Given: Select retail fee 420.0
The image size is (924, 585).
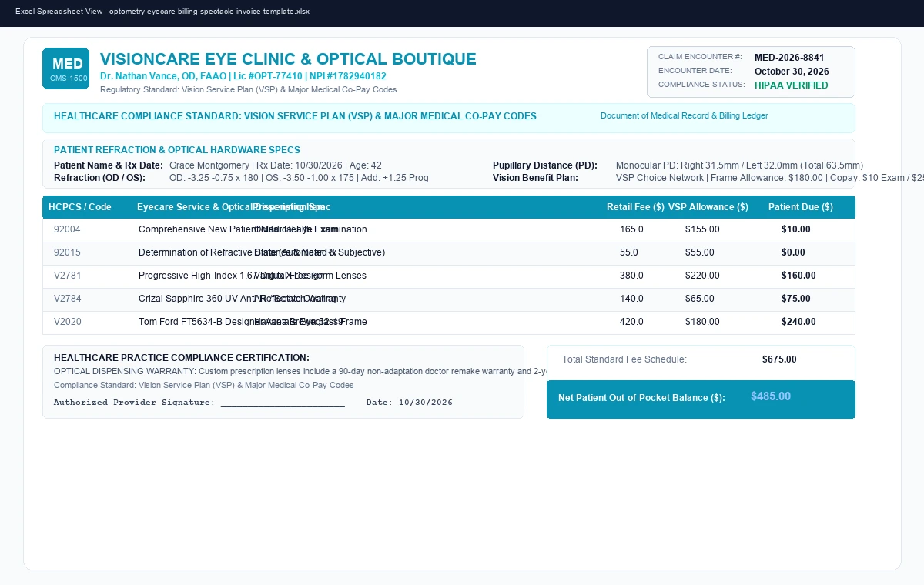Looking at the screenshot, I should tap(631, 322).
